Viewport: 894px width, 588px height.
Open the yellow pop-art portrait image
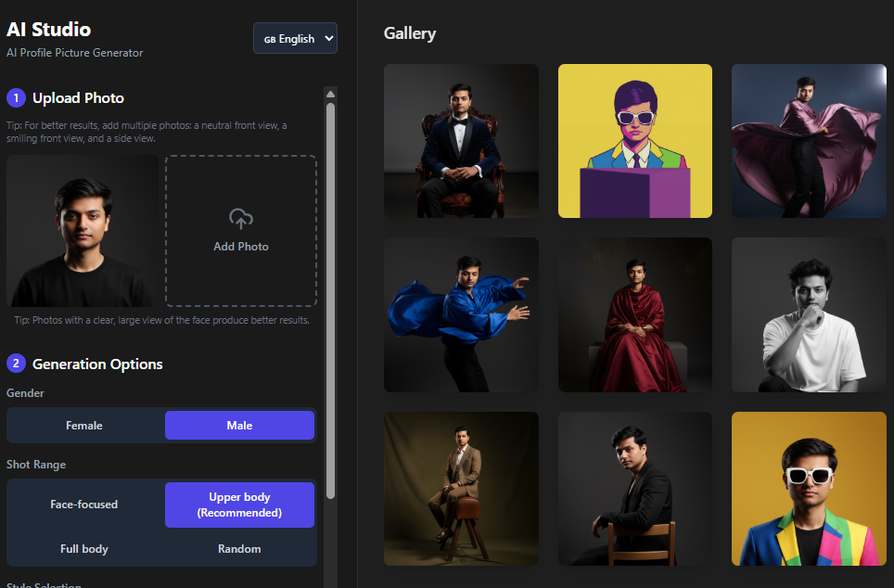(635, 141)
